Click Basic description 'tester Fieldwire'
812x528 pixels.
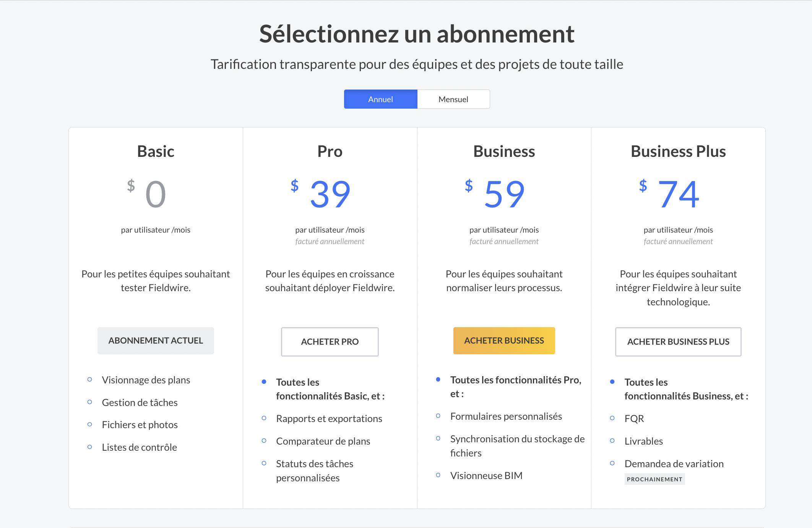pos(156,288)
